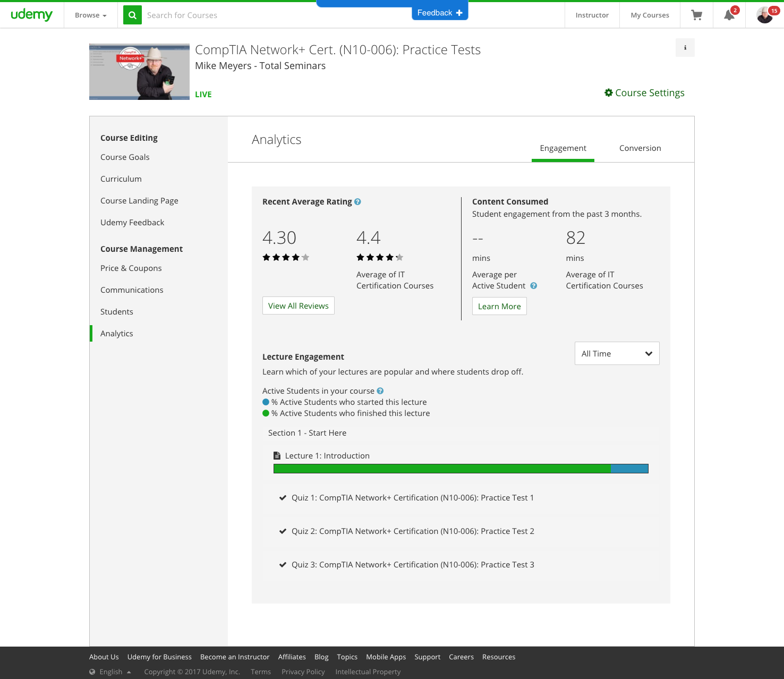
Task: Click the help icon beside Active Students in your course
Action: coord(380,391)
